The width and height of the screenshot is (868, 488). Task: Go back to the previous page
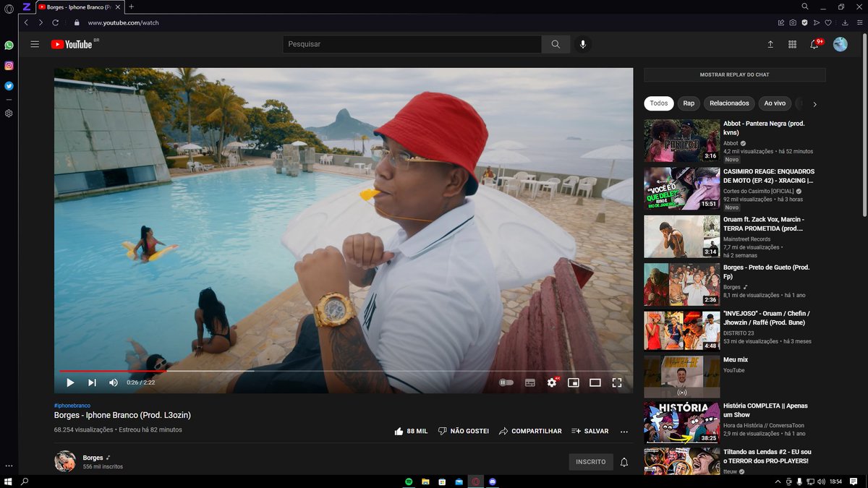[x=26, y=22]
